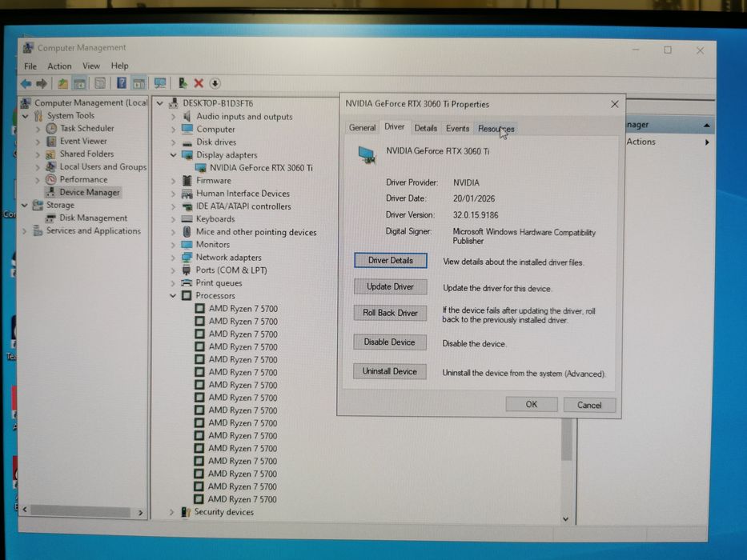Select Shared Folders in the left tree
This screenshot has height=560, width=747.
[x=86, y=154]
